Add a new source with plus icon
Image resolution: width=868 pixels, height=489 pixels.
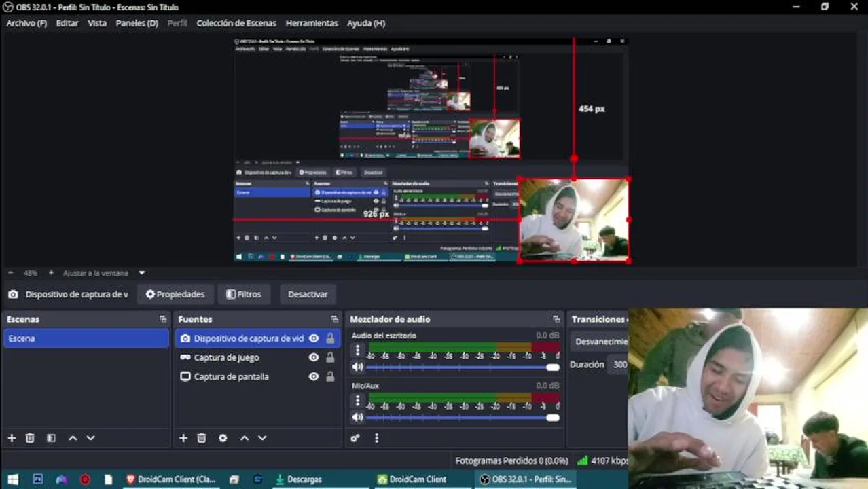coord(183,438)
